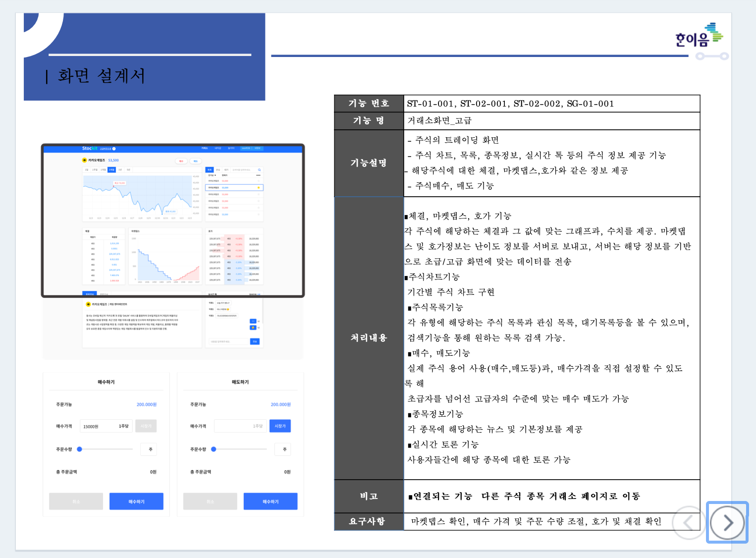Click the stock price line chart
756x558 pixels.
point(137,195)
